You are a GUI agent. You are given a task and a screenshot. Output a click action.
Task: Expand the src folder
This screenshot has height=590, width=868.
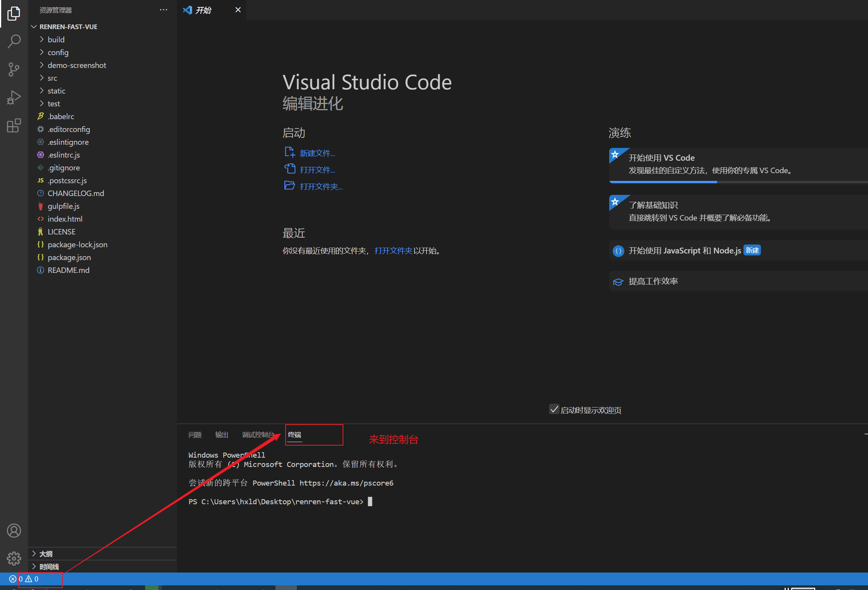(x=52, y=78)
